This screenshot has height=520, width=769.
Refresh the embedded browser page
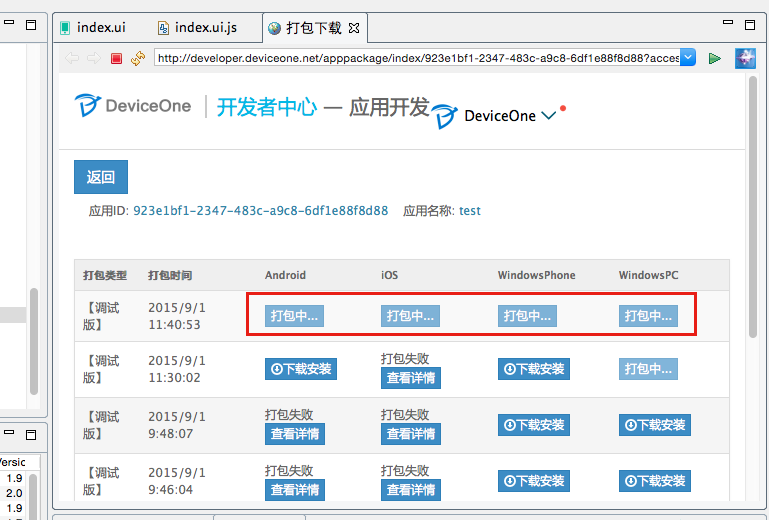tap(138, 58)
